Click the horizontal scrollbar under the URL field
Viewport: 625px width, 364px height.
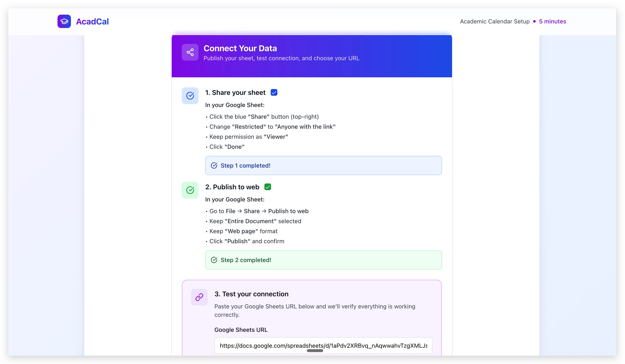click(x=315, y=351)
